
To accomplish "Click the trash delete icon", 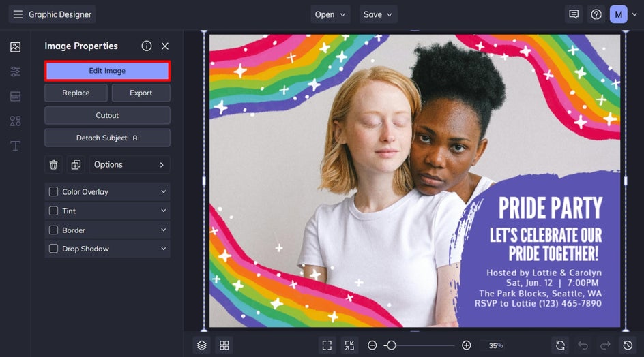I will click(x=54, y=165).
